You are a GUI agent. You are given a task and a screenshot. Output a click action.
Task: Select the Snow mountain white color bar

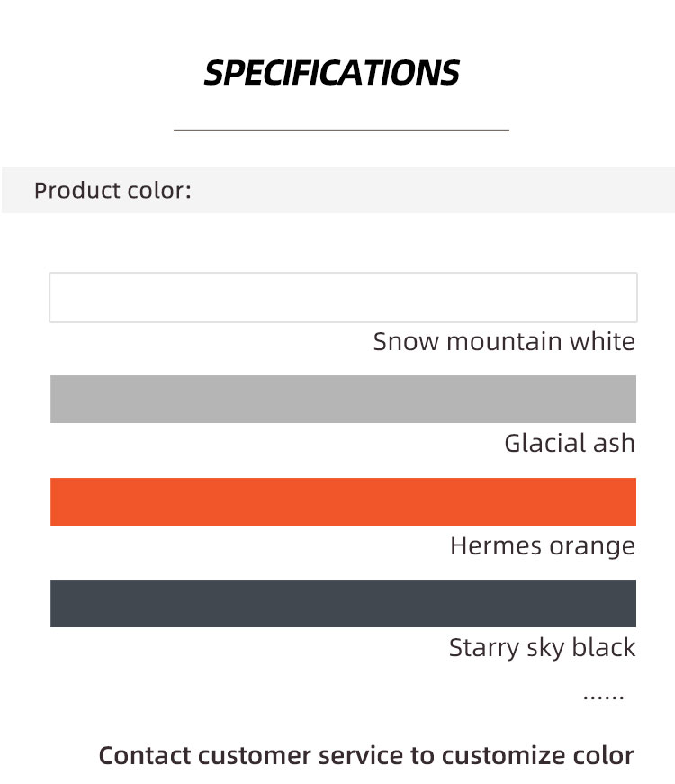[x=343, y=298]
